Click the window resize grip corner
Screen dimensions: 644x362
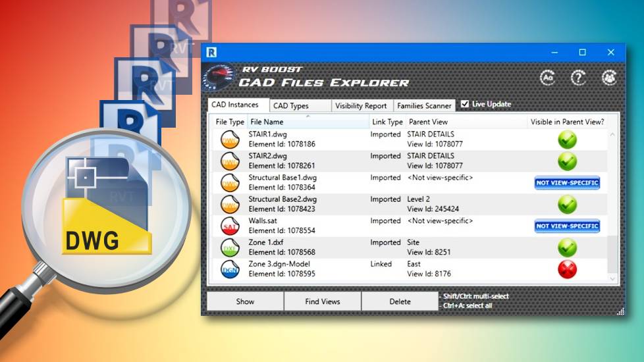tap(620, 311)
